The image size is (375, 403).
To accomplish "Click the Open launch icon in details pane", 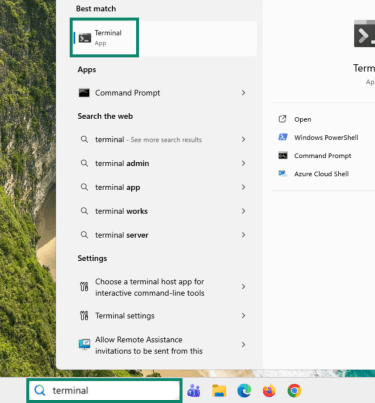I will (282, 119).
